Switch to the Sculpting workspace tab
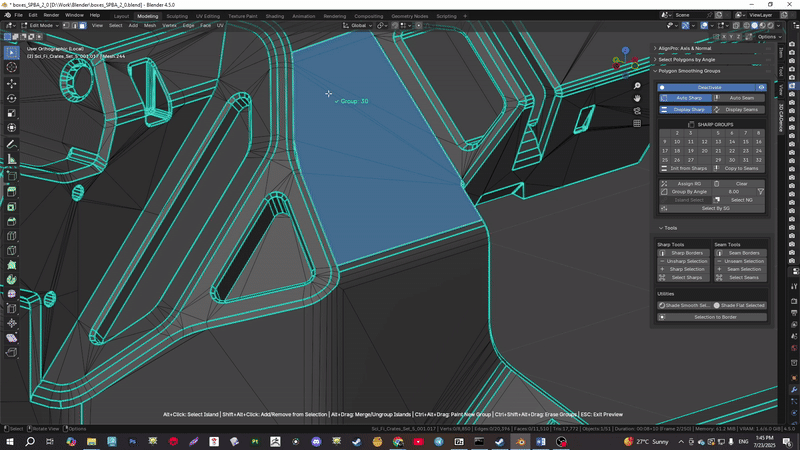Image resolution: width=800 pixels, height=450 pixels. [x=177, y=16]
